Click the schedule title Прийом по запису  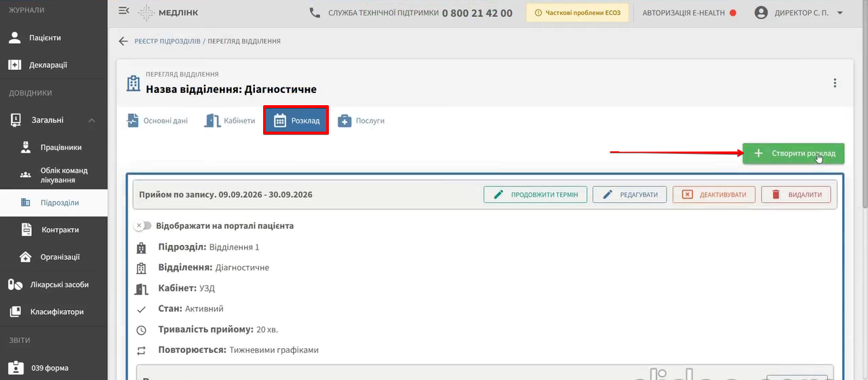click(x=225, y=194)
